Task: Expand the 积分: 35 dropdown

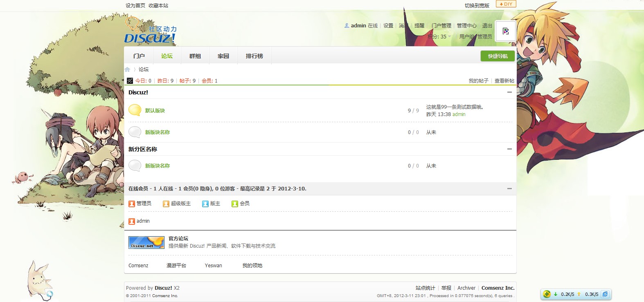Action: pyautogui.click(x=440, y=36)
